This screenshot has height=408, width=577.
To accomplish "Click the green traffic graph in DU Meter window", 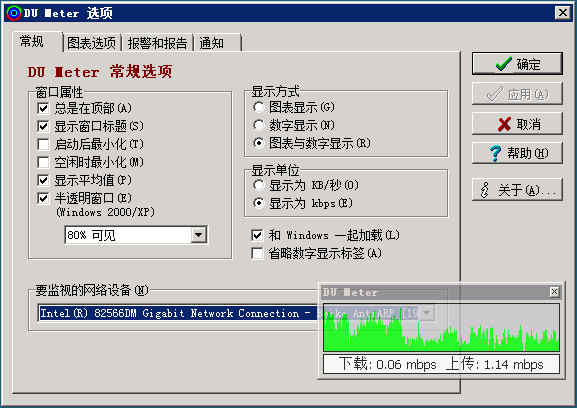I will (x=441, y=327).
